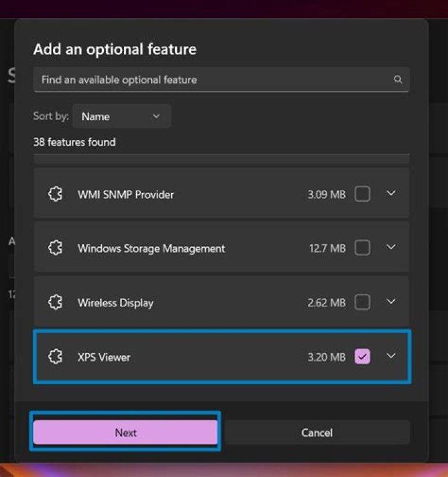Expand XPS Viewer details chevron
The width and height of the screenshot is (448, 477).
click(x=391, y=356)
